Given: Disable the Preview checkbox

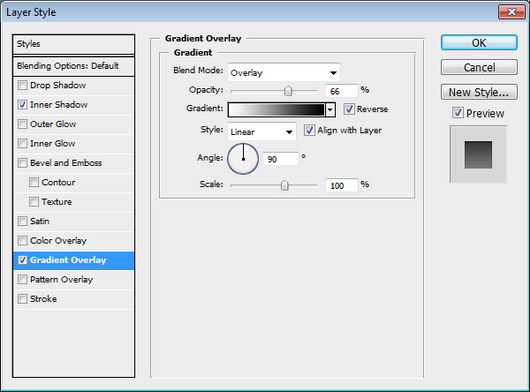Looking at the screenshot, I should tap(458, 113).
